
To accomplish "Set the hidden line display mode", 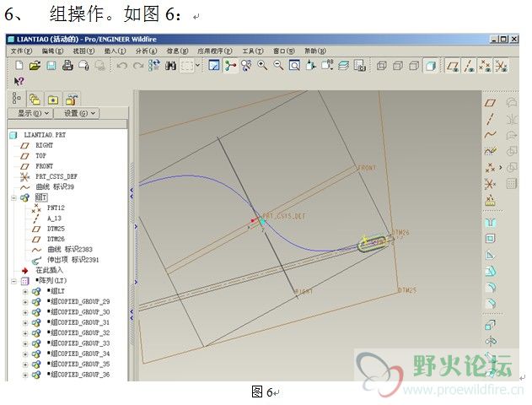I will coord(398,66).
